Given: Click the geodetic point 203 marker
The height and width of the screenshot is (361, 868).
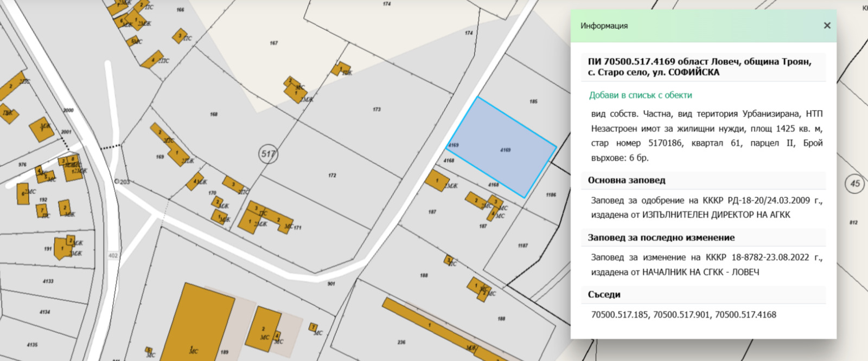Looking at the screenshot, I should click(x=117, y=182).
